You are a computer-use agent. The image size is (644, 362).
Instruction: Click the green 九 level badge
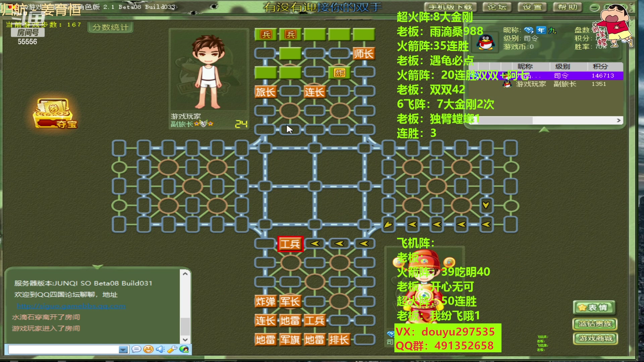[552, 31]
